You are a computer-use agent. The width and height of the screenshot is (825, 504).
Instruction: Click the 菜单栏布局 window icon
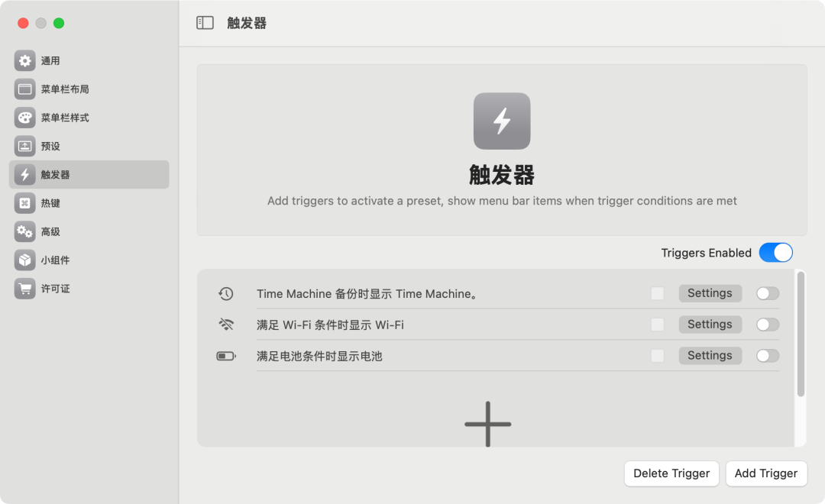click(x=24, y=89)
